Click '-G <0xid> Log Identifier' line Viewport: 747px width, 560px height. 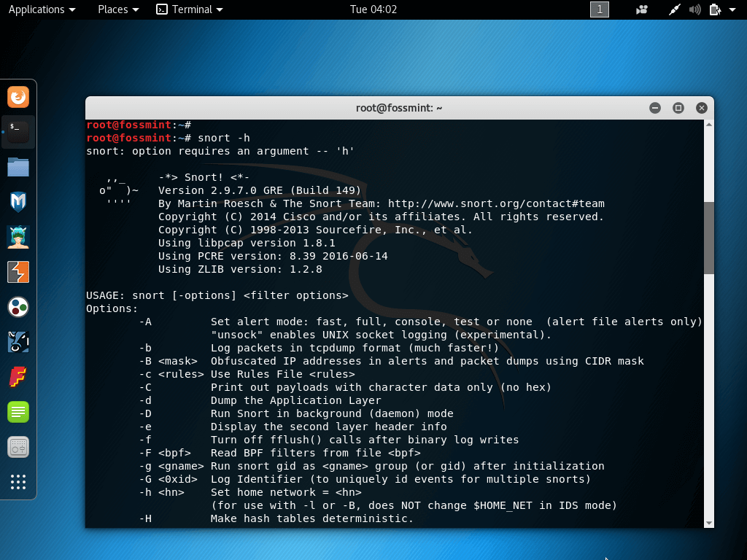pos(365,479)
